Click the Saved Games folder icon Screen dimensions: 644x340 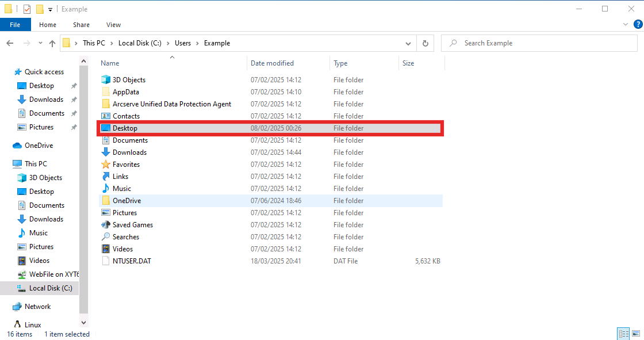coord(106,225)
